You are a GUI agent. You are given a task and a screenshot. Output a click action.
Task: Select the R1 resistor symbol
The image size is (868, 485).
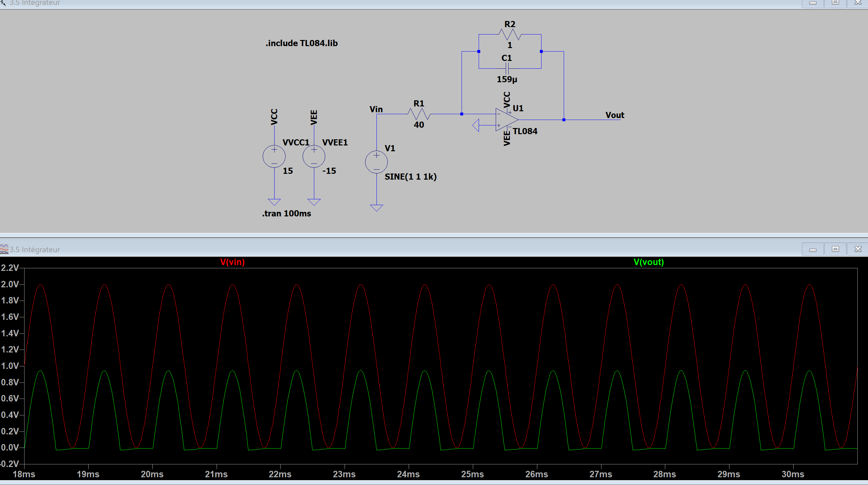click(x=419, y=114)
